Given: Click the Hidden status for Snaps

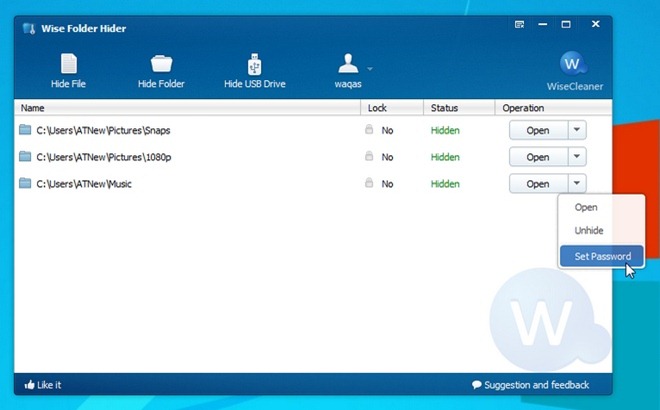Looking at the screenshot, I should (445, 130).
